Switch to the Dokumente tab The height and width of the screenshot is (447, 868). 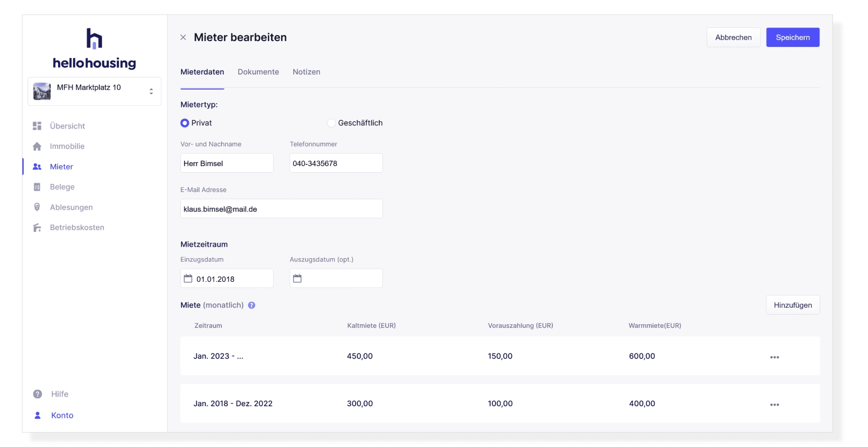coord(258,72)
